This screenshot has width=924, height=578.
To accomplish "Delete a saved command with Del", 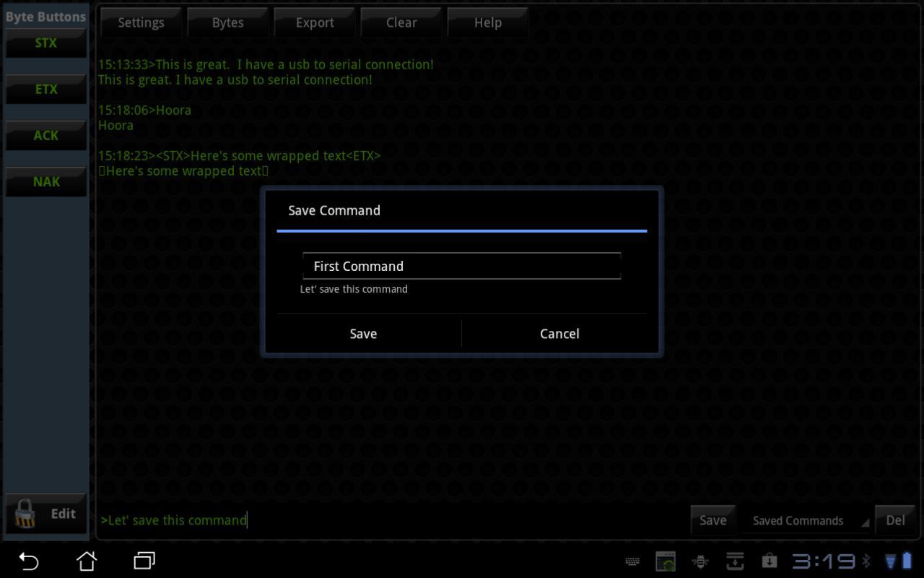I will 895,520.
